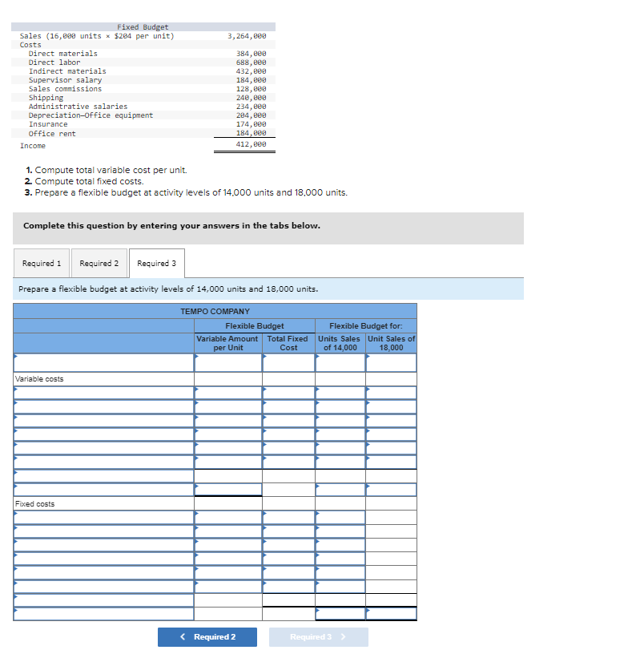
Task: Click the 'Fixed costs' row label
Action: pyautogui.click(x=34, y=503)
